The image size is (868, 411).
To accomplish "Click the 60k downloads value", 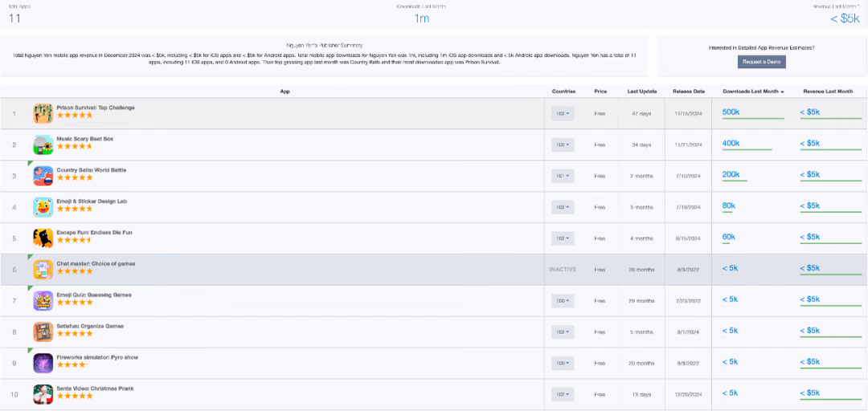I will (728, 237).
